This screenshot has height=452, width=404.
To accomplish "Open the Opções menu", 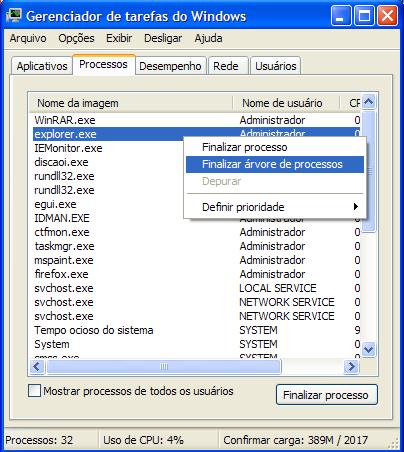I will (x=76, y=38).
